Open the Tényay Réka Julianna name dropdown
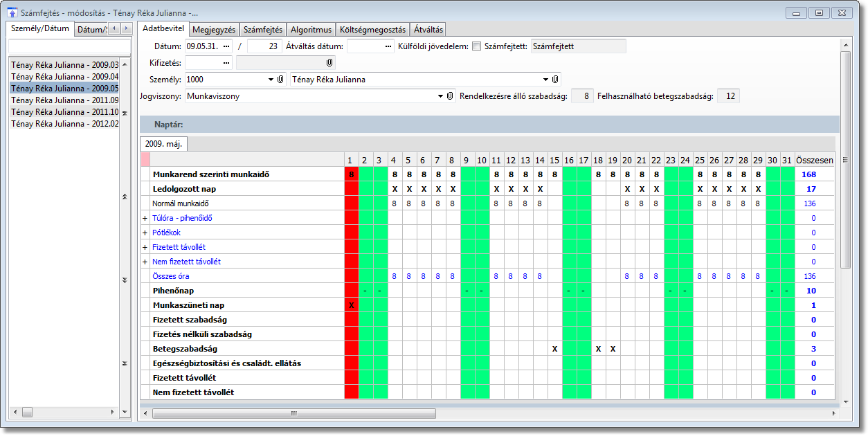Viewport: 868px width, 436px height. pos(545,80)
